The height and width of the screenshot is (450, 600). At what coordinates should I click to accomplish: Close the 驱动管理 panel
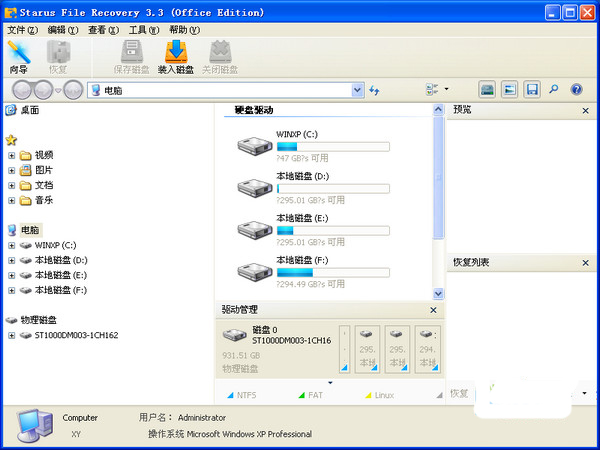point(433,310)
